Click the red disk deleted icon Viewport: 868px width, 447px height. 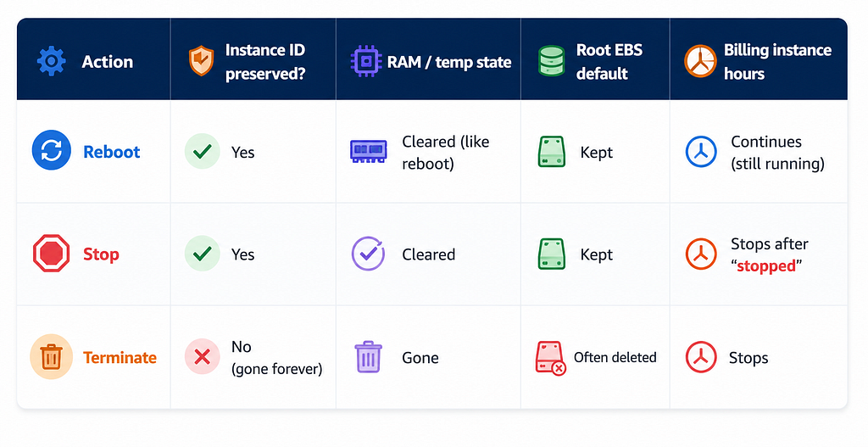click(x=551, y=358)
